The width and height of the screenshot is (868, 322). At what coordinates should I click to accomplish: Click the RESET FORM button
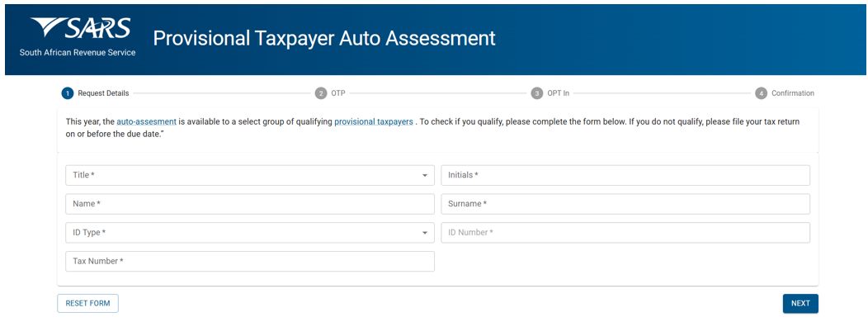point(87,304)
